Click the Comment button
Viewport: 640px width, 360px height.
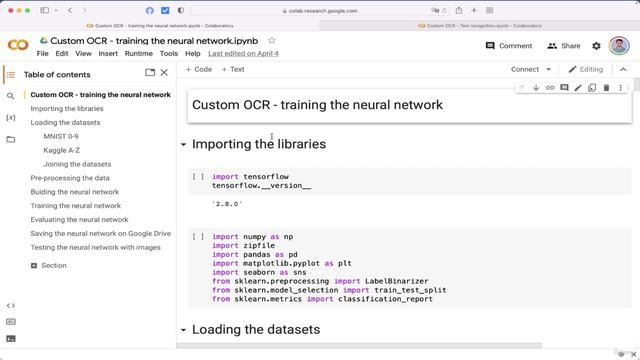[x=509, y=46]
